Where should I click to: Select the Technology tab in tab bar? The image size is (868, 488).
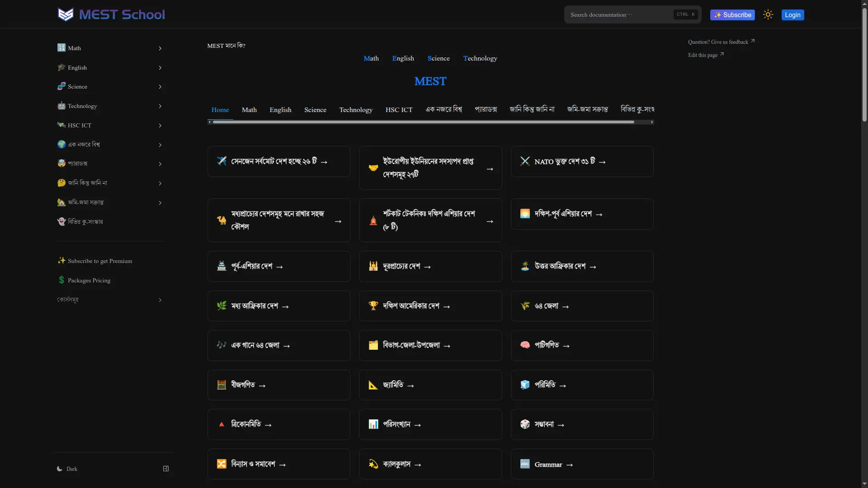tap(356, 110)
